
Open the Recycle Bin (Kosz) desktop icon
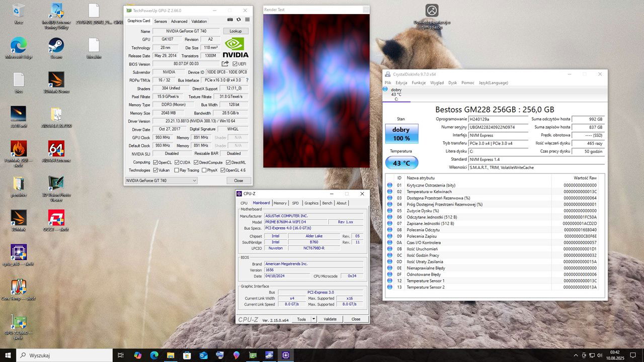point(19,14)
